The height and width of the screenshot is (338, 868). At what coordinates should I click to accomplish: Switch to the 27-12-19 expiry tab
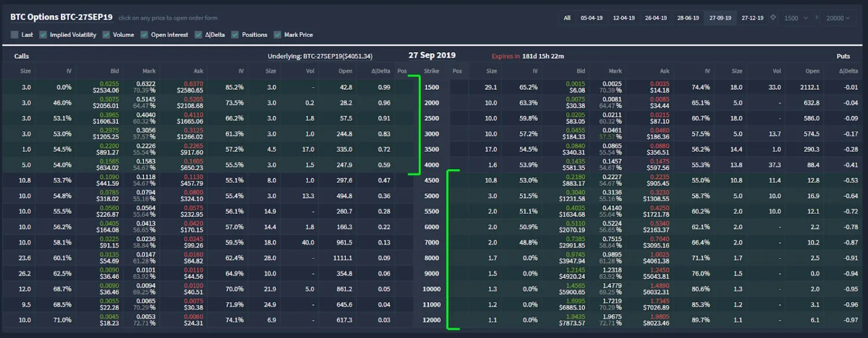pos(752,18)
